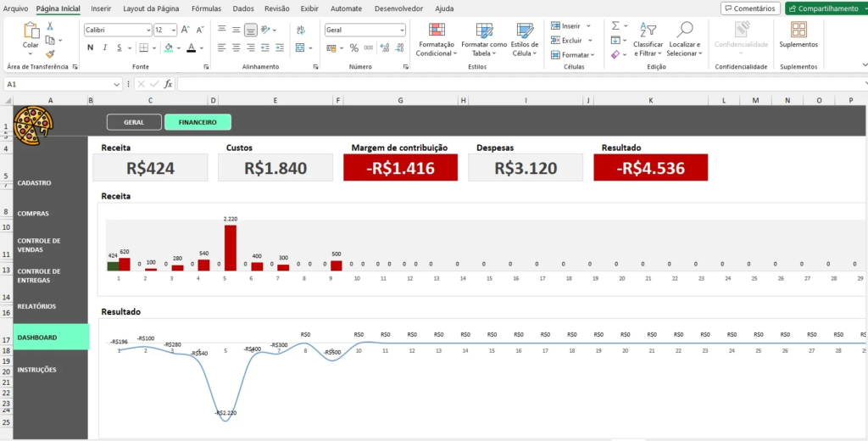Apply percent style number format

[x=354, y=47]
